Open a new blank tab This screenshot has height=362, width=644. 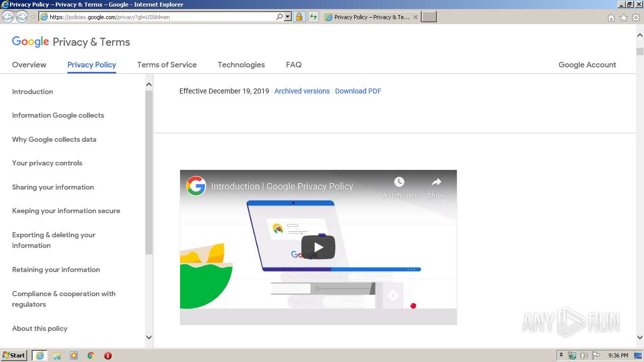click(429, 17)
